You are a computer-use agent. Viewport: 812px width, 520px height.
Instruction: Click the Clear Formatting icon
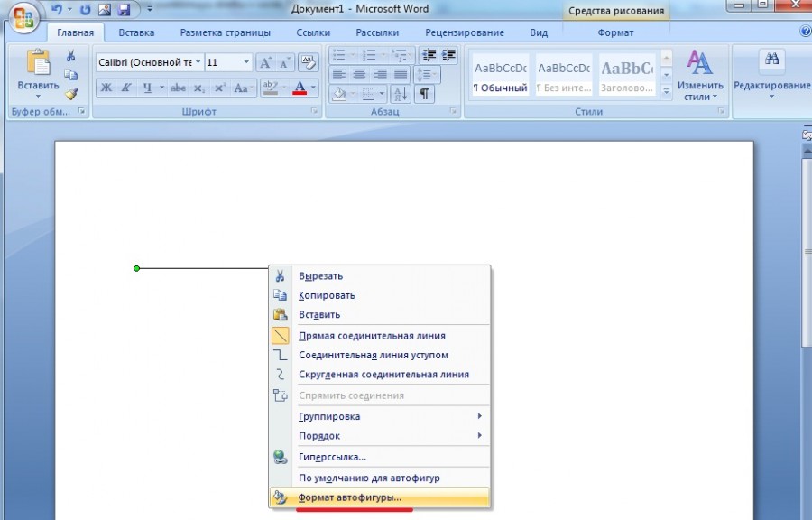[309, 62]
